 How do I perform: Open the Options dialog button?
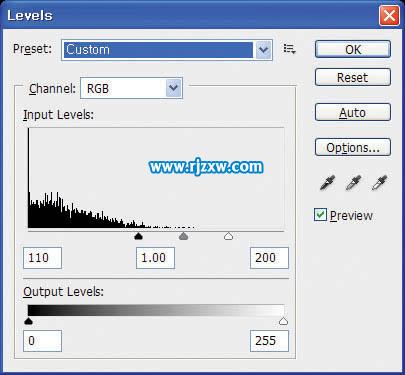tap(353, 147)
